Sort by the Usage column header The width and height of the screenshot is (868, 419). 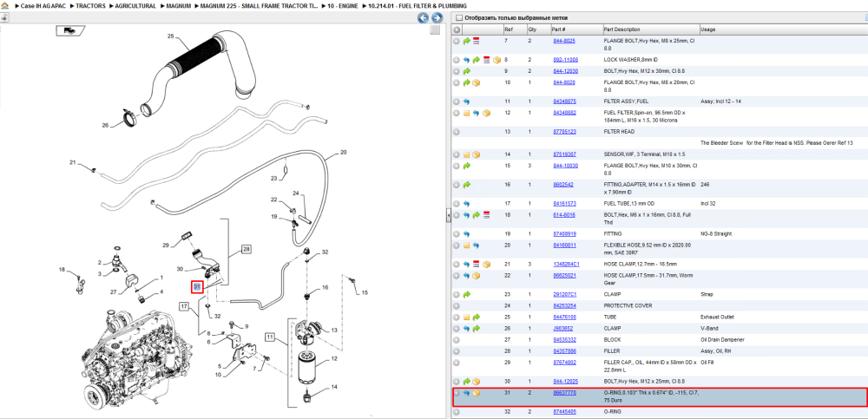coord(783,29)
